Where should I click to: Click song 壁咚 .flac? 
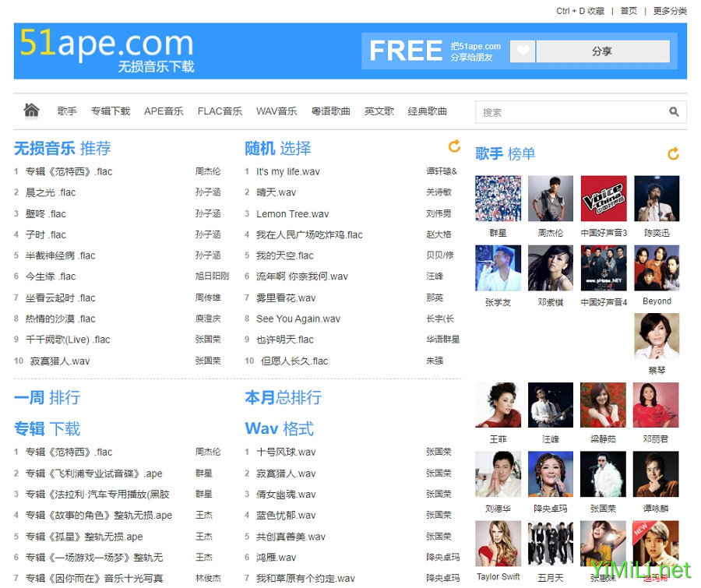click(46, 213)
